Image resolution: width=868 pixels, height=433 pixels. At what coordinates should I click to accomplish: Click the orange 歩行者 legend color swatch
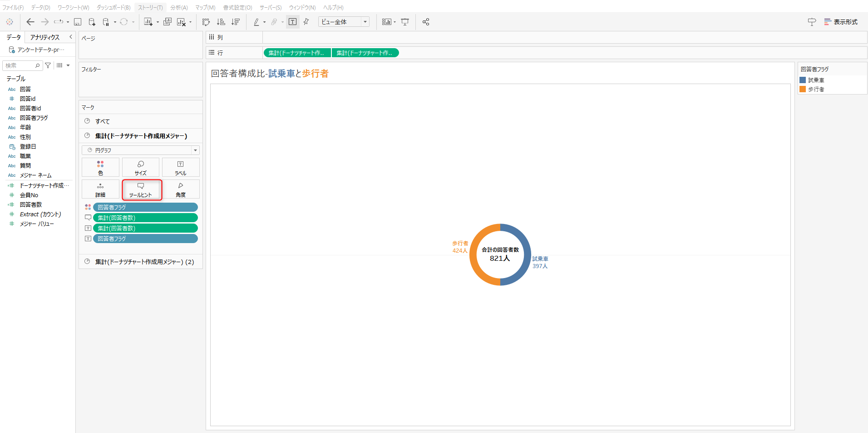pyautogui.click(x=803, y=89)
